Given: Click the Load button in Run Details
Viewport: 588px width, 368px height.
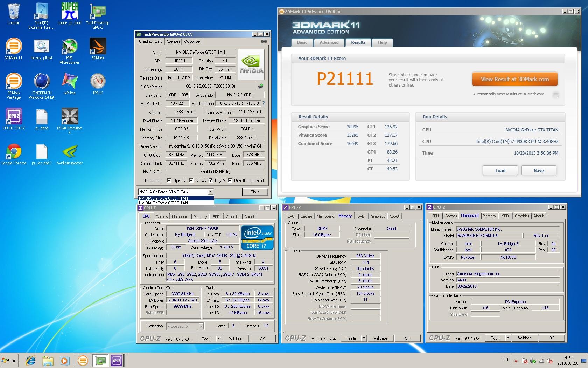Looking at the screenshot, I should tap(500, 171).
